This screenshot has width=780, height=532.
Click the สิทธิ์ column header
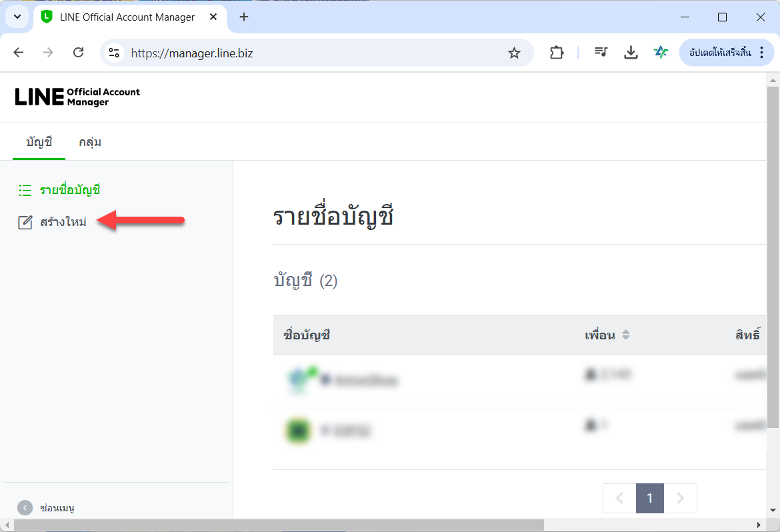pos(747,335)
